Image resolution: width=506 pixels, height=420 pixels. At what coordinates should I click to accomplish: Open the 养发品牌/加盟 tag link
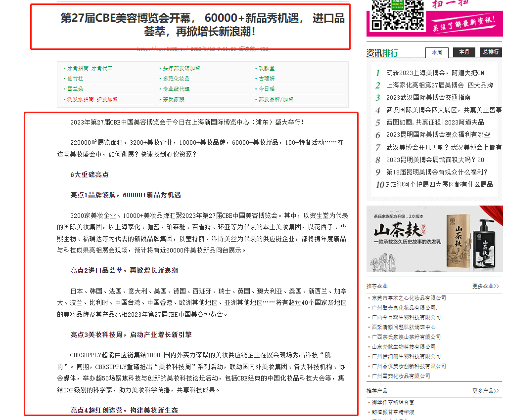[x=275, y=99]
